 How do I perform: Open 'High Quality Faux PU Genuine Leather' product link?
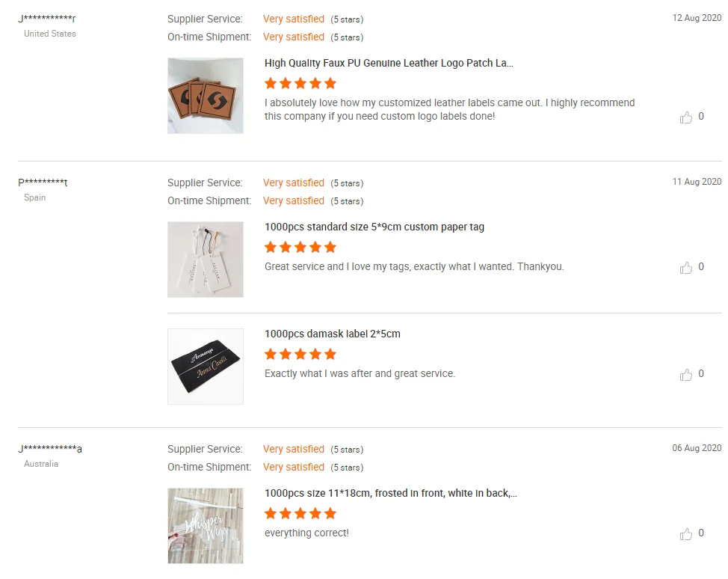coord(389,64)
